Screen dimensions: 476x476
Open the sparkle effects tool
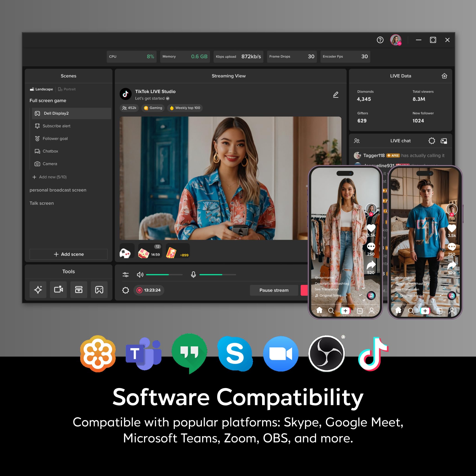point(38,290)
